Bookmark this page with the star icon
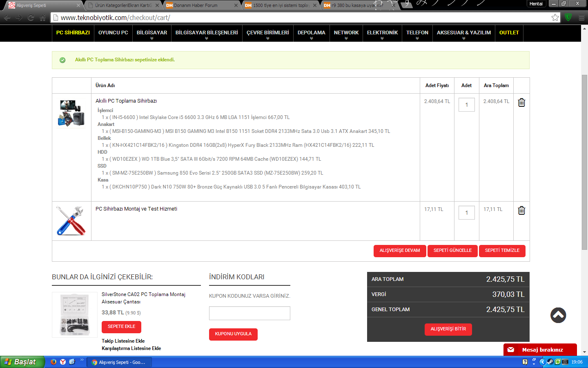The width and height of the screenshot is (588, 368). pyautogui.click(x=555, y=18)
